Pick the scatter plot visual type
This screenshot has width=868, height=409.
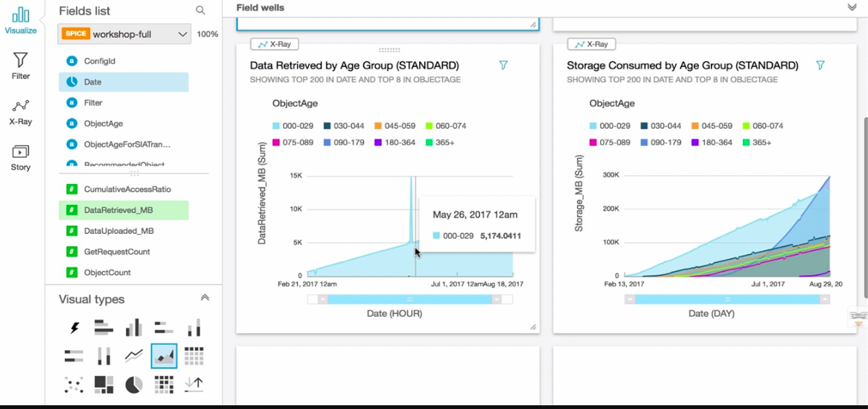(x=74, y=384)
